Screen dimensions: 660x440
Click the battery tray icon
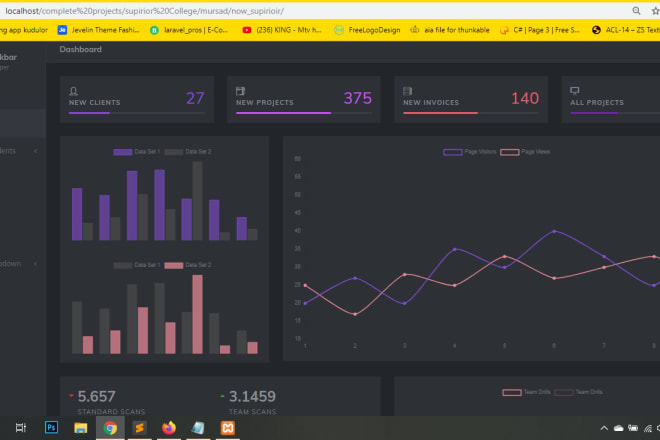click(x=633, y=428)
